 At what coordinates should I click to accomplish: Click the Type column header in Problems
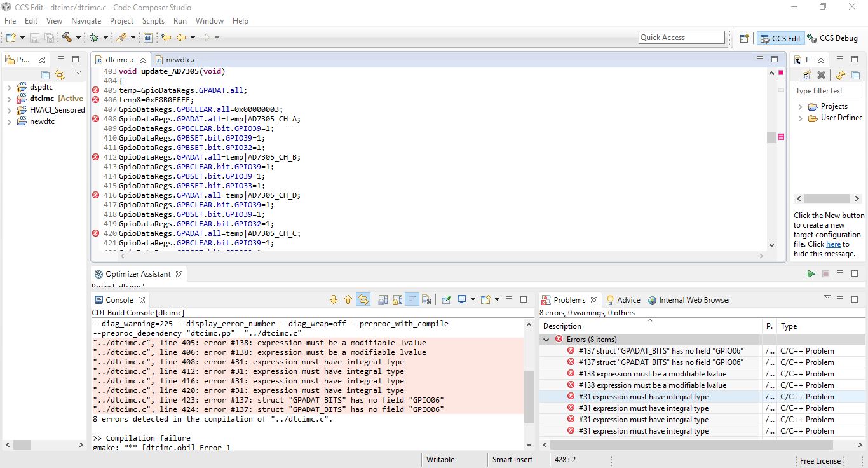(822, 326)
